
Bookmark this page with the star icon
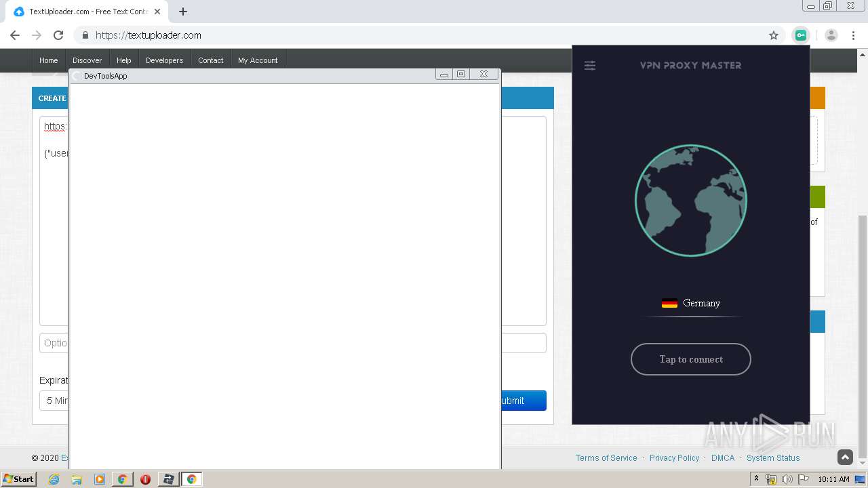pyautogui.click(x=774, y=35)
